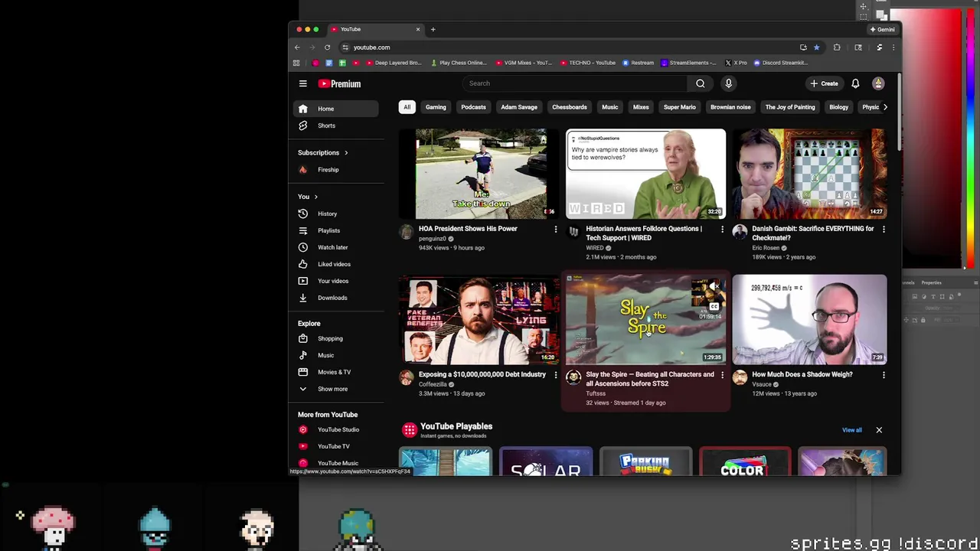The width and height of the screenshot is (980, 551).
Task: Open X Pro bookmark
Action: pos(736,63)
